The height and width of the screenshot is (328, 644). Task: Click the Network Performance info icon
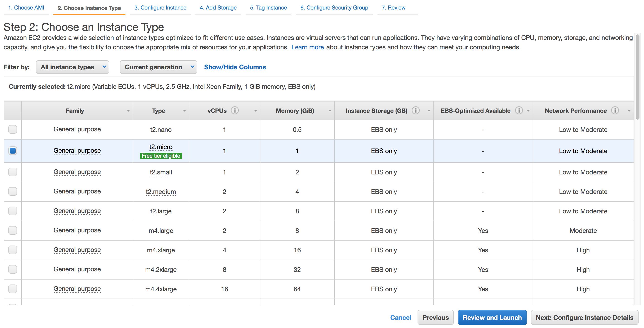pyautogui.click(x=615, y=110)
